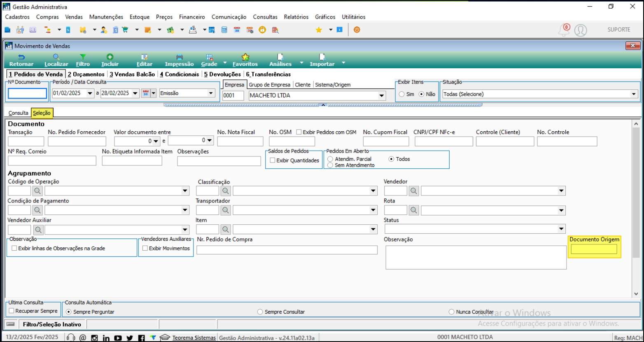The image size is (644, 342).
Task: Switch to the 2 Orçamentos tab
Action: point(86,74)
